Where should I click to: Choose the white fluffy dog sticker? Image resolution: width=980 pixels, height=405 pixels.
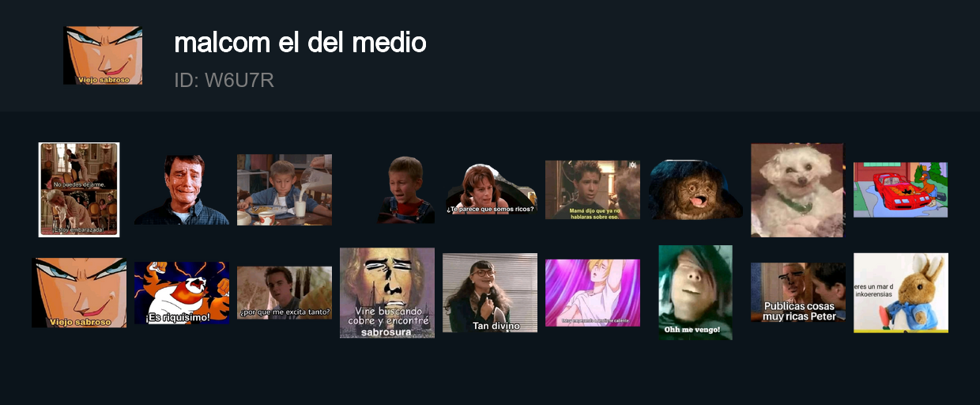tap(797, 190)
